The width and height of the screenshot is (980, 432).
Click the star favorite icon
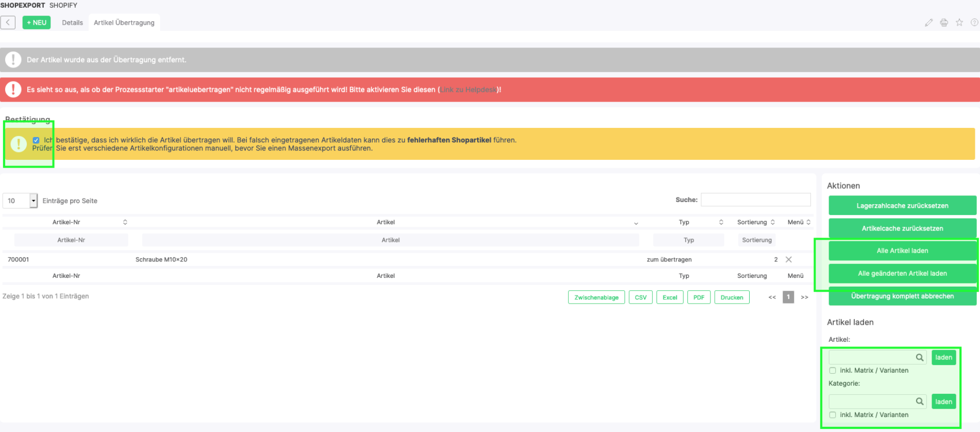pos(959,23)
